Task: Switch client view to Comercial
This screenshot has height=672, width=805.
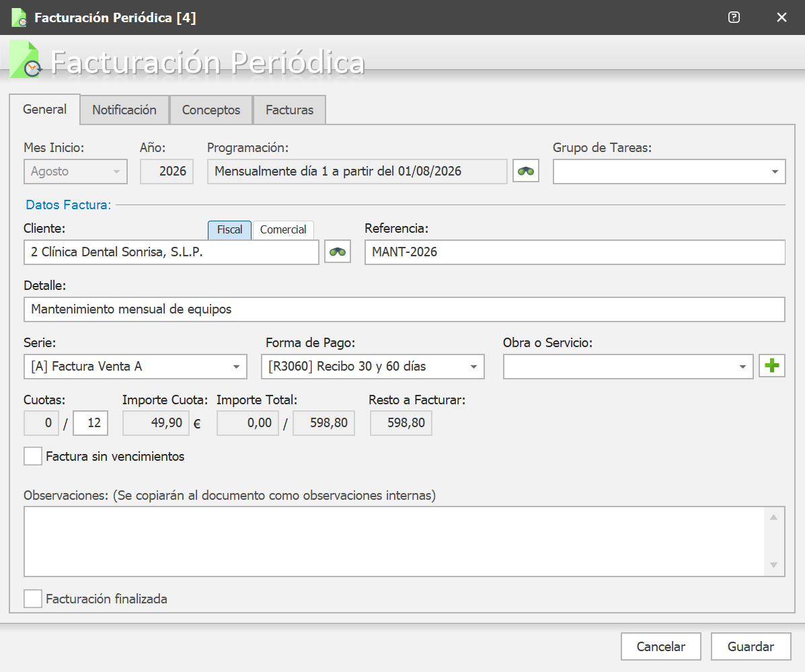Action: 283,229
